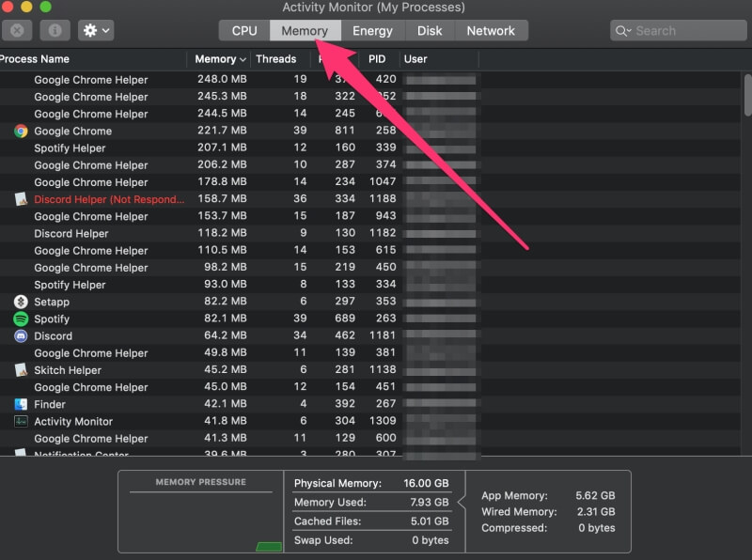Viewport: 752px width, 560px height.
Task: Select the red Discord Helper (Not Responding) row
Action: click(109, 199)
